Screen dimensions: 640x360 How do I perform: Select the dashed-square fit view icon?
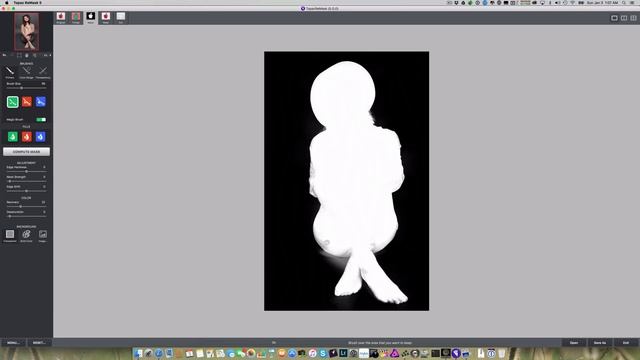19,55
